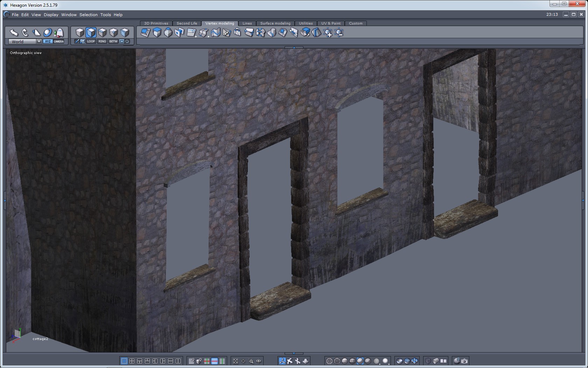Click the snap/align ghost-shaped icon

[59, 33]
